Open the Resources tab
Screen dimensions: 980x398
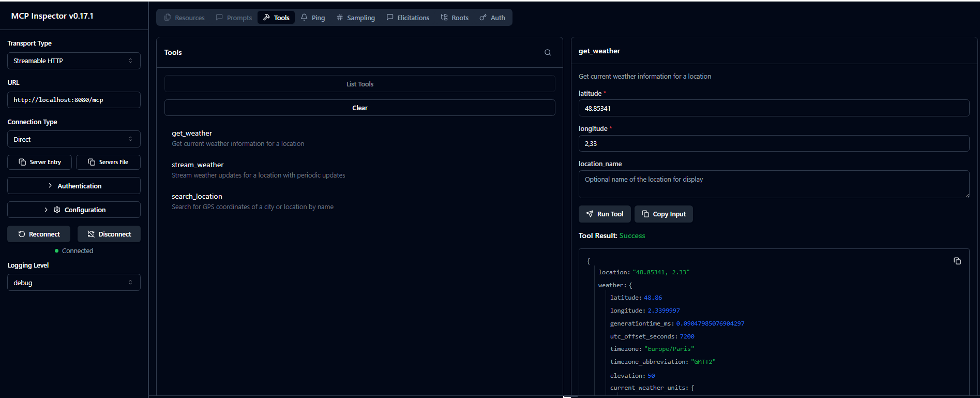[184, 18]
